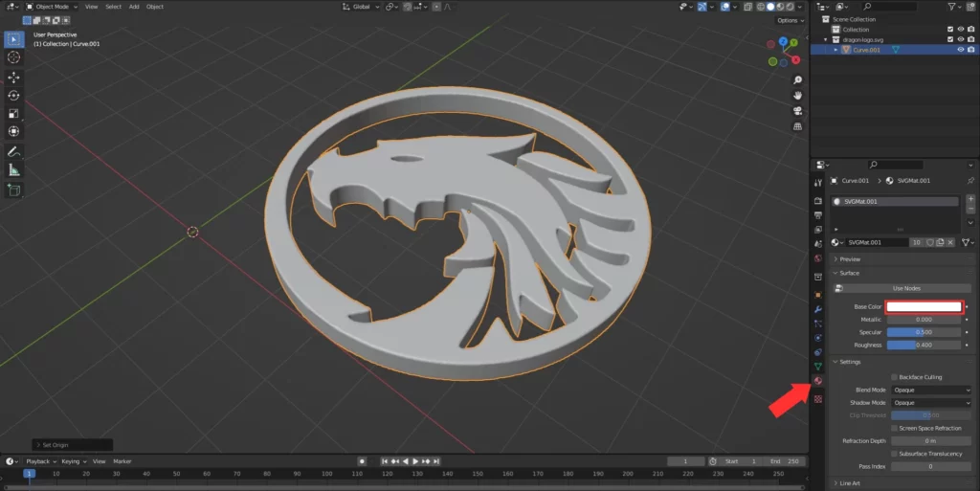The height and width of the screenshot is (491, 980).
Task: Open the Modifier wrench properties tab
Action: [817, 310]
